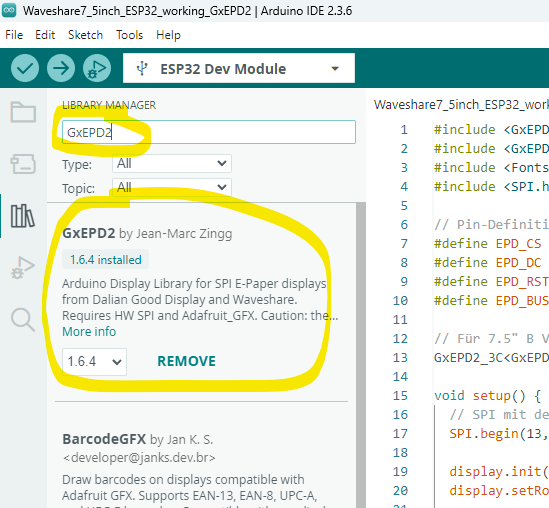Click REMOVE for the GxEPD2 library
This screenshot has width=549, height=508.
pyautogui.click(x=187, y=361)
